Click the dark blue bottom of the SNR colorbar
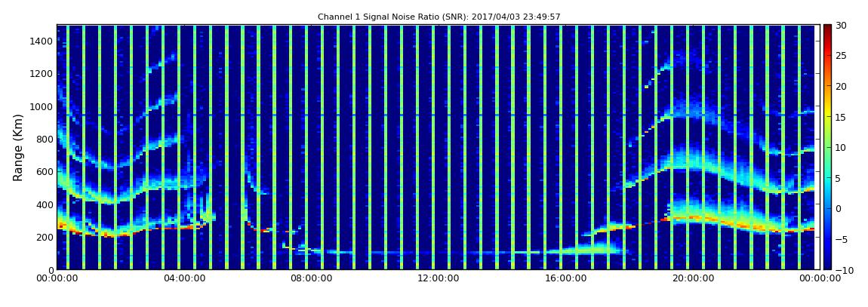Viewport: 868px width, 307px height. [827, 265]
